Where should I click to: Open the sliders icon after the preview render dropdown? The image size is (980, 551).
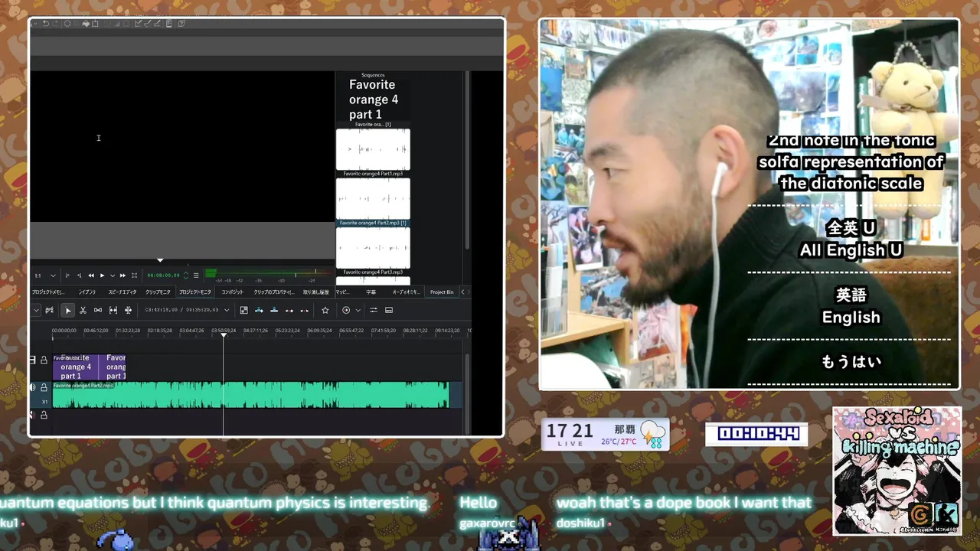pos(374,310)
